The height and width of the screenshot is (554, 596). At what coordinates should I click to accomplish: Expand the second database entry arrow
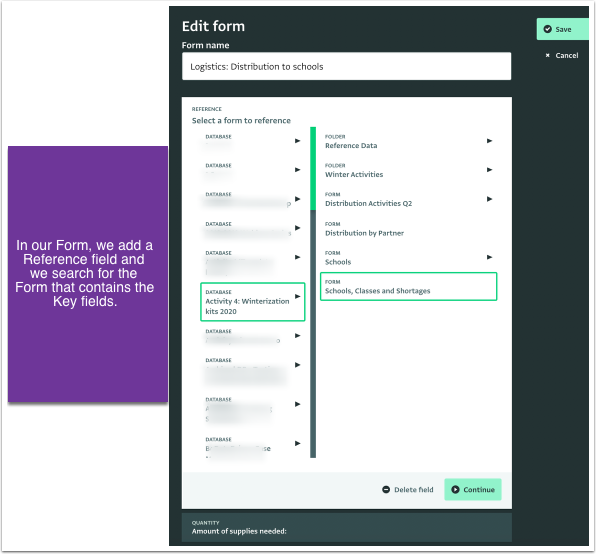click(x=298, y=170)
